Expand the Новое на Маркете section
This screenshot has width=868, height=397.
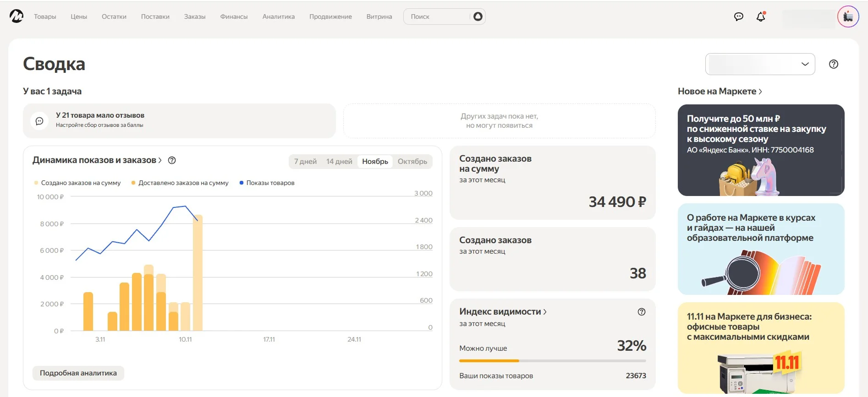coord(720,91)
